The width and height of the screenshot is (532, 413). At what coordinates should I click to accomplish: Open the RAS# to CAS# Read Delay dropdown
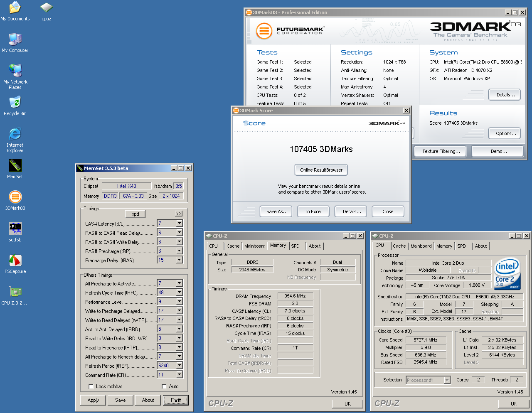[x=179, y=233]
